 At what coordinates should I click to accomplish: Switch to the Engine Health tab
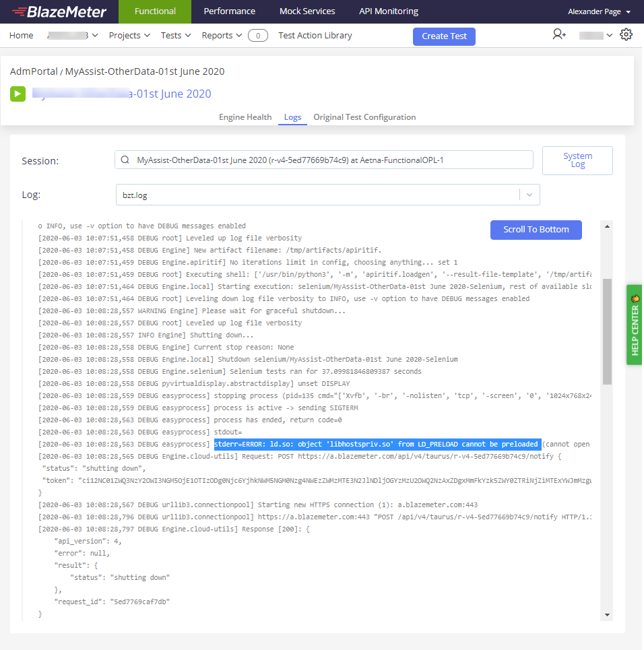pyautogui.click(x=245, y=117)
